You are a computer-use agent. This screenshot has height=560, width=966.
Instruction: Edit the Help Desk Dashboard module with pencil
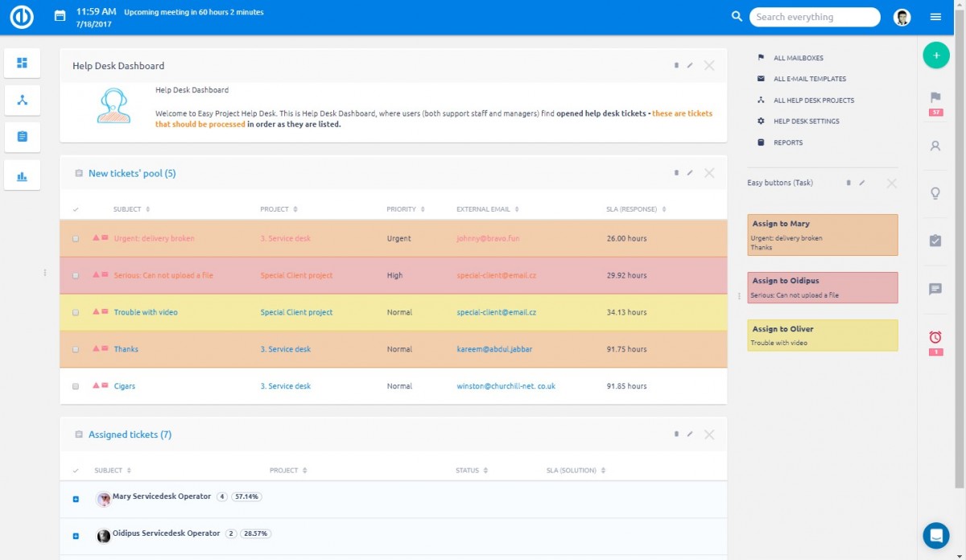690,66
